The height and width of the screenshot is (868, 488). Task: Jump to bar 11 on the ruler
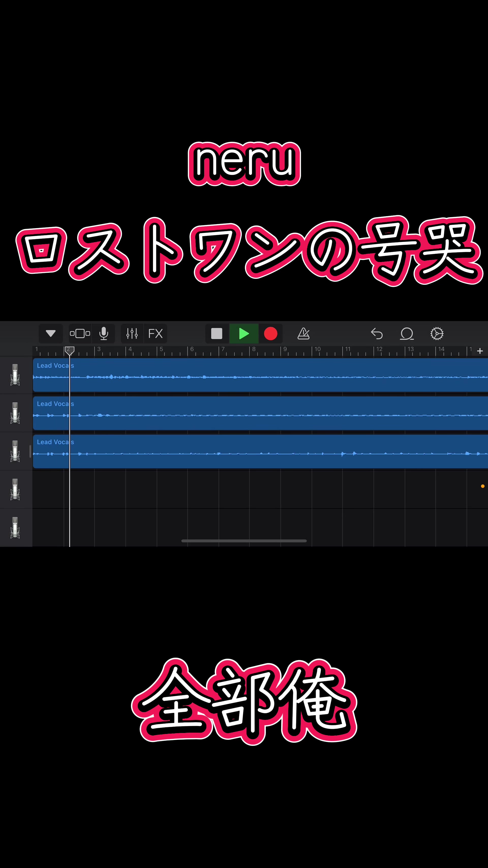click(348, 349)
